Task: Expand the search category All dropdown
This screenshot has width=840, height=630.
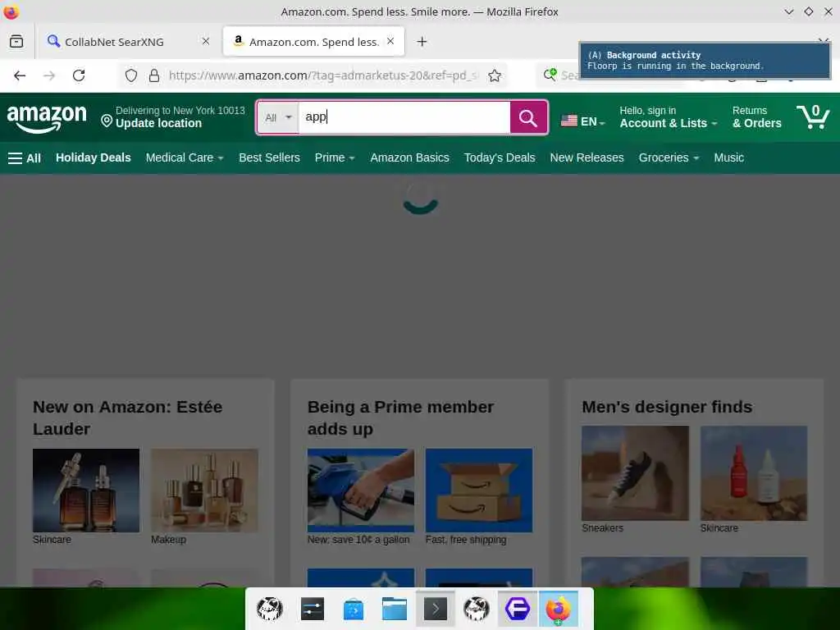Action: pyautogui.click(x=278, y=117)
